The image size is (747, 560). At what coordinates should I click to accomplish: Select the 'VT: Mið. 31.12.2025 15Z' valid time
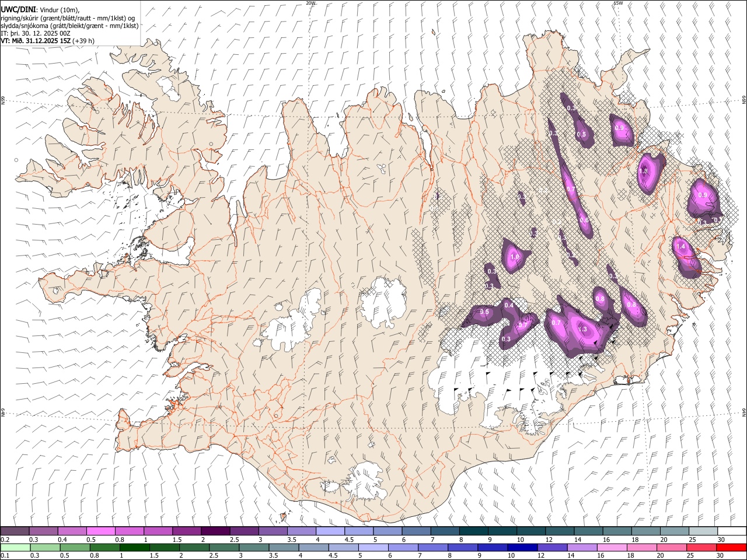[x=36, y=41]
